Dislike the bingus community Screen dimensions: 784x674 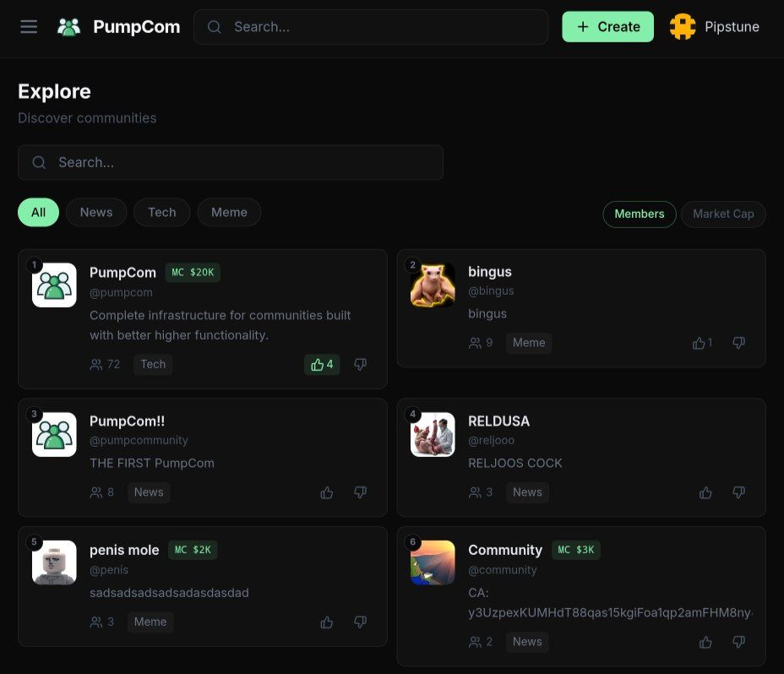tap(738, 343)
